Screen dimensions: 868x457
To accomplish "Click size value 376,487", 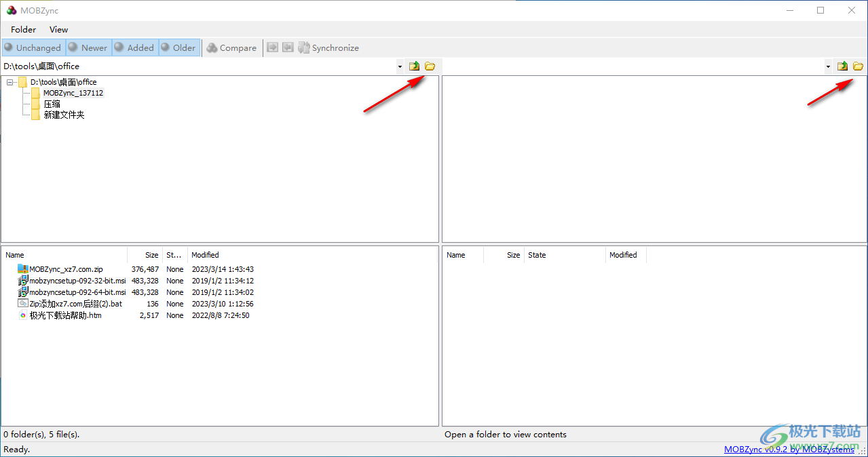I will click(x=145, y=269).
